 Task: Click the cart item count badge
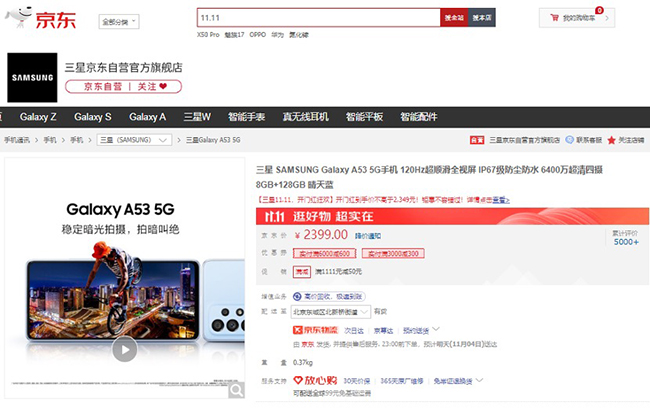599,10
